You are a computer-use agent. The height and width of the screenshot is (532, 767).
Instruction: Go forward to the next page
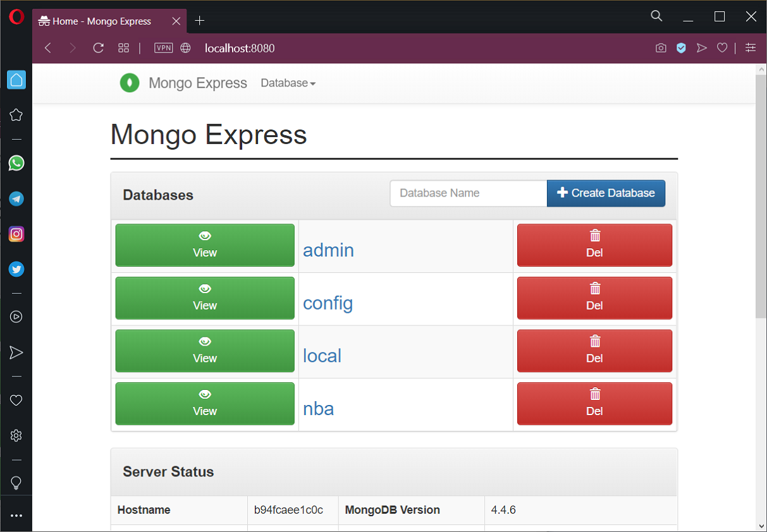click(73, 48)
